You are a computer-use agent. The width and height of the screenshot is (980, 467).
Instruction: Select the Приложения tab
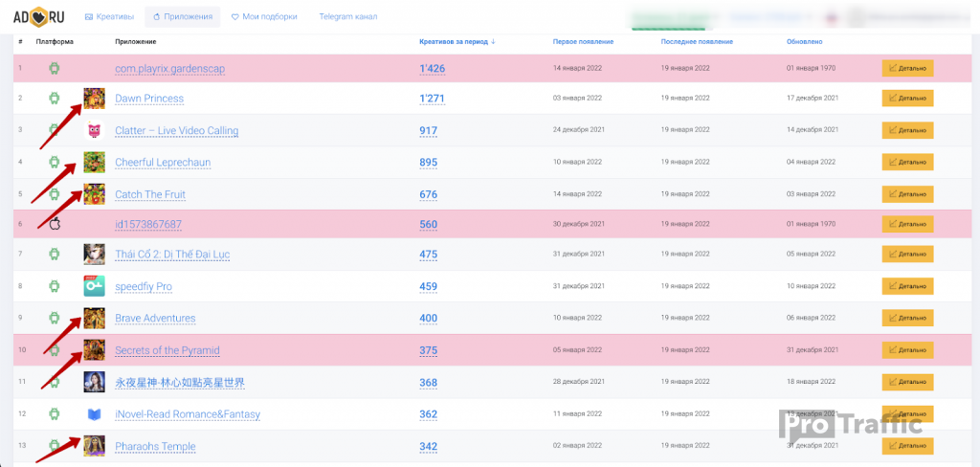[x=182, y=16]
